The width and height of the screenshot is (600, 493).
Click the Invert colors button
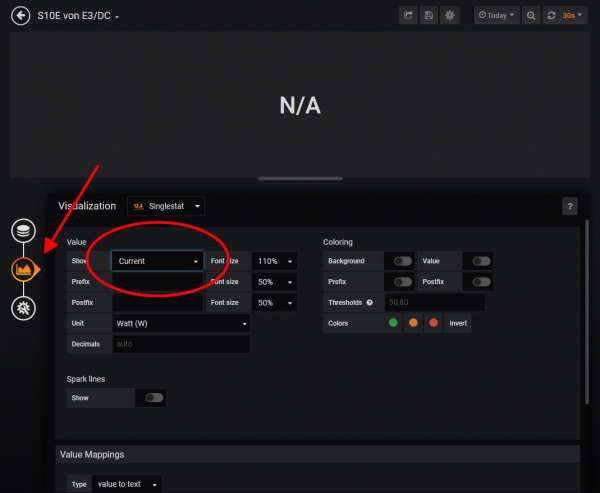point(457,324)
